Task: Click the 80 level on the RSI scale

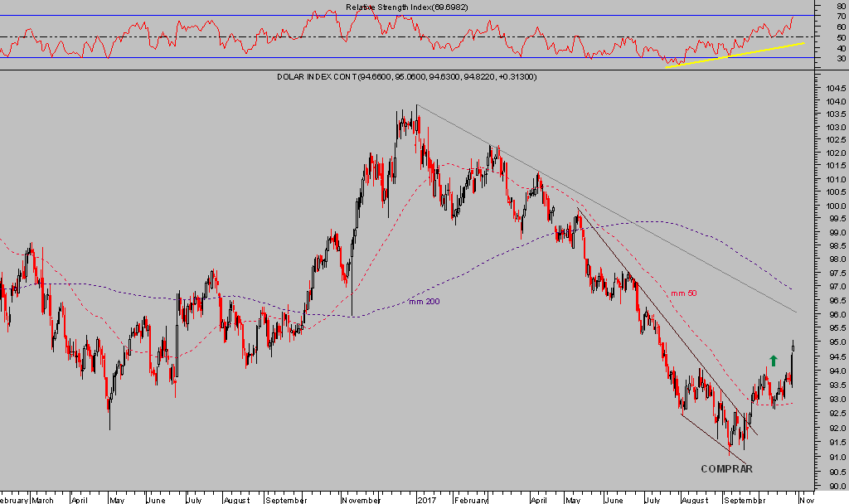Action: pyautogui.click(x=841, y=6)
